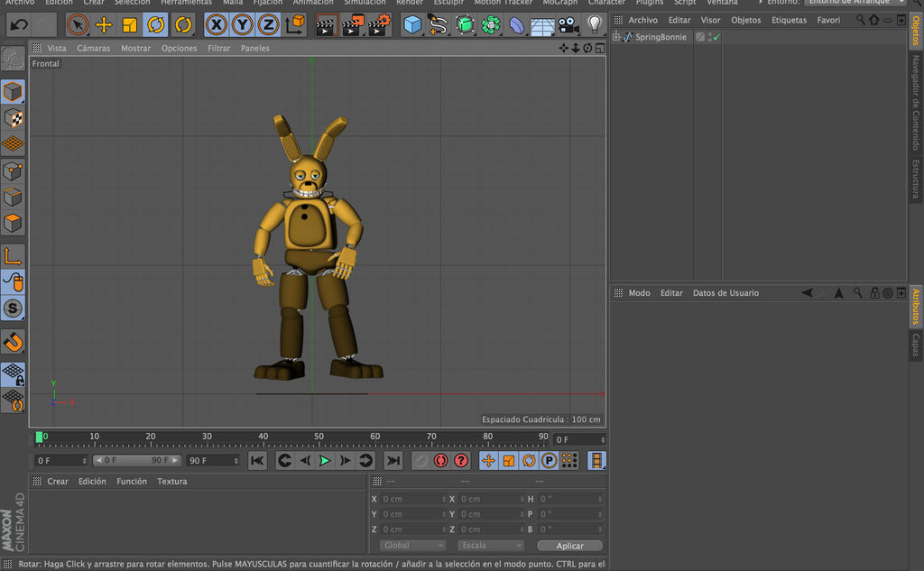
Task: Click the Locked Workplane icon
Action: tap(13, 373)
